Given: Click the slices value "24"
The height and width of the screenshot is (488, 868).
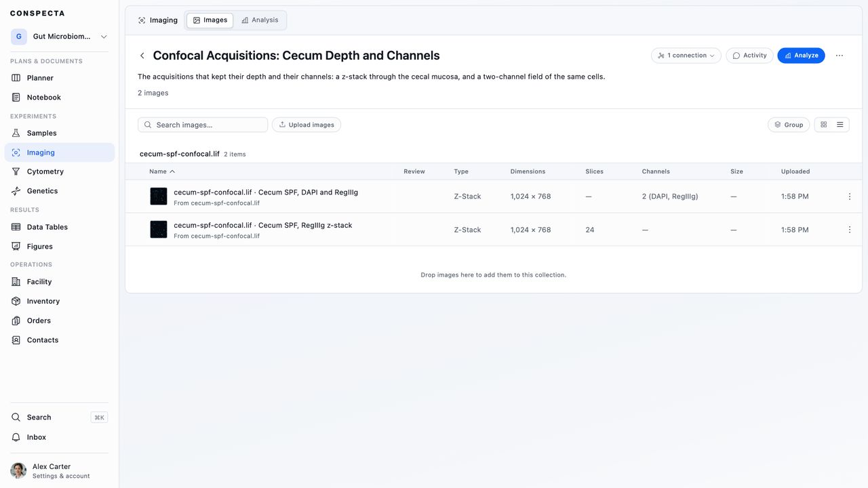Looking at the screenshot, I should coord(590,230).
